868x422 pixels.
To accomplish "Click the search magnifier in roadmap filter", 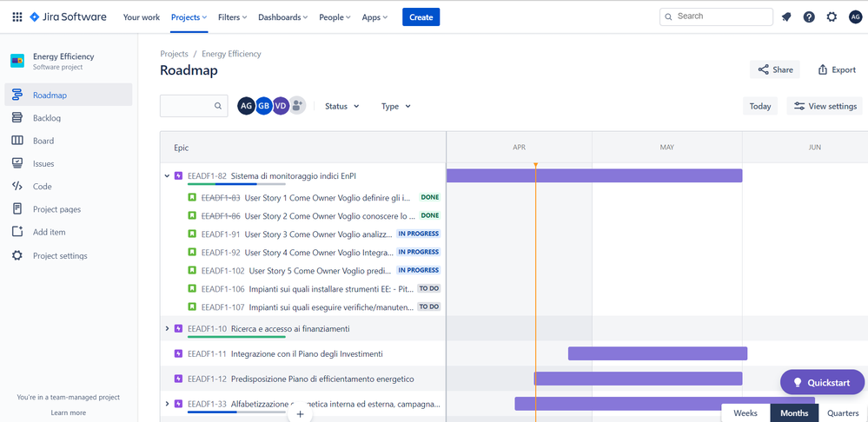I will coord(218,106).
